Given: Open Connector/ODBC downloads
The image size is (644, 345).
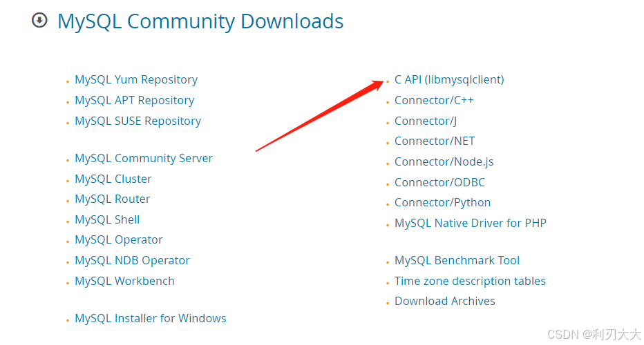Looking at the screenshot, I should pyautogui.click(x=440, y=182).
